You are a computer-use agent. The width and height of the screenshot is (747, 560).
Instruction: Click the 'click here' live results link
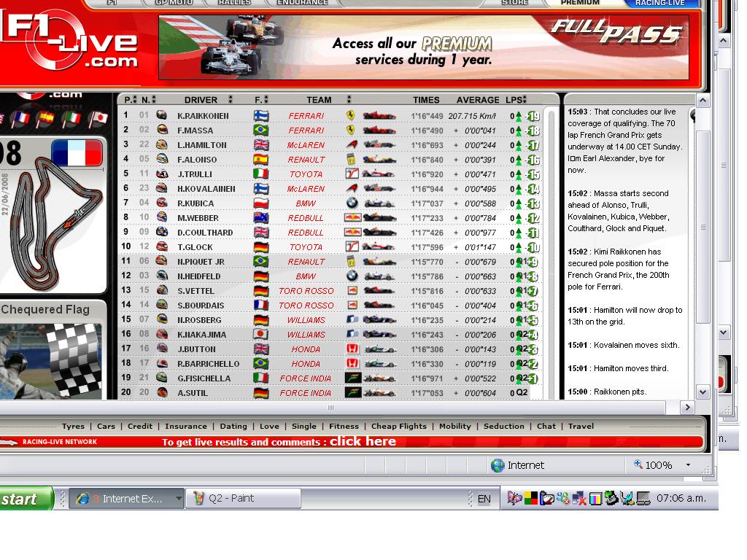point(363,441)
